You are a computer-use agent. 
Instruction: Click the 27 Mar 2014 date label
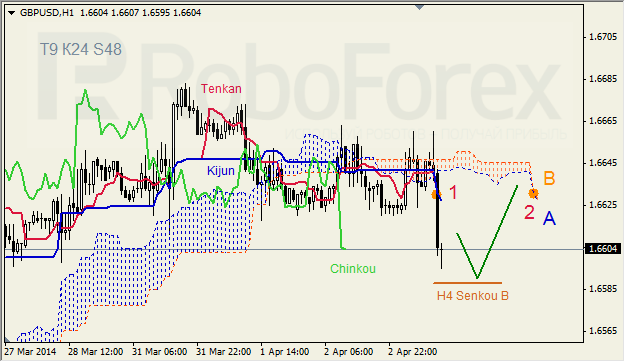(x=30, y=352)
